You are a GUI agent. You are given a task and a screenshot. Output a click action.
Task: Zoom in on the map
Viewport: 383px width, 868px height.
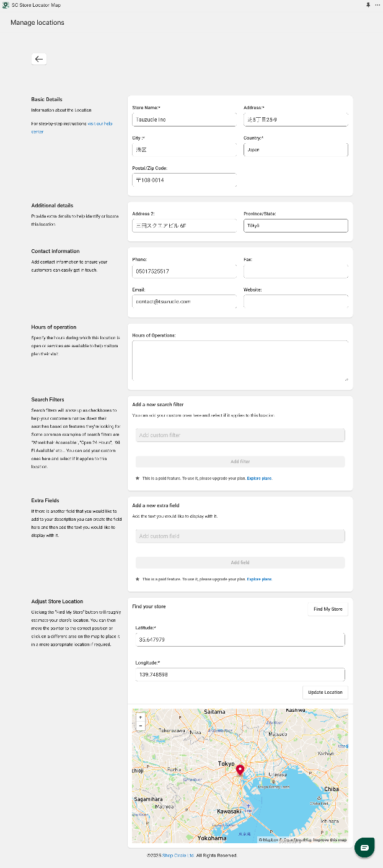141,717
